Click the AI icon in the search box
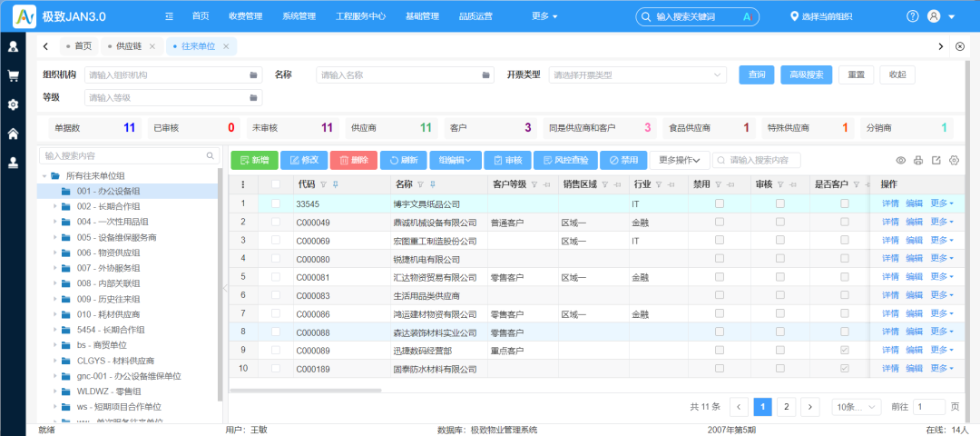The image size is (980, 436). (x=746, y=17)
